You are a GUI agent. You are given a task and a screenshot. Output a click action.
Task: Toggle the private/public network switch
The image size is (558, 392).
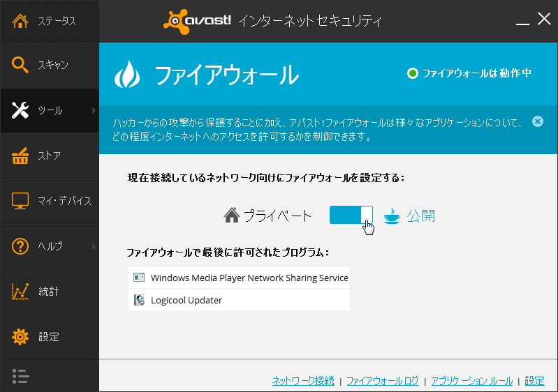click(351, 215)
